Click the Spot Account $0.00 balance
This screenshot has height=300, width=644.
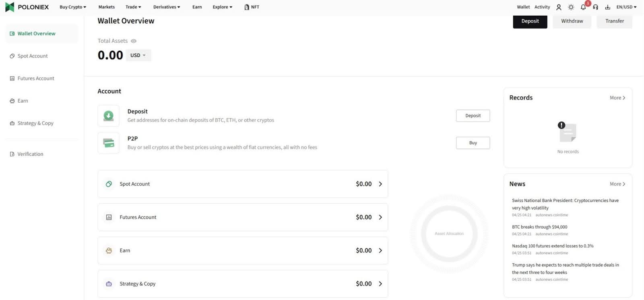tap(364, 184)
